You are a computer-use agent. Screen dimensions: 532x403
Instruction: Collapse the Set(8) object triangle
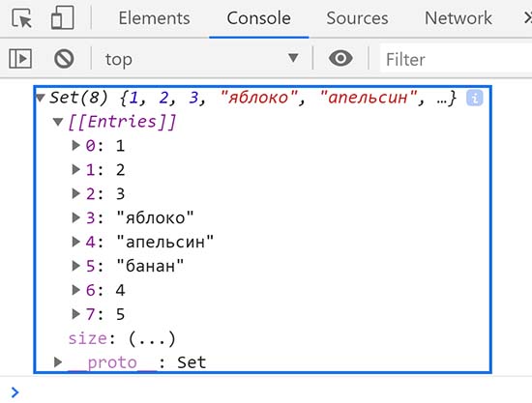[x=41, y=98]
